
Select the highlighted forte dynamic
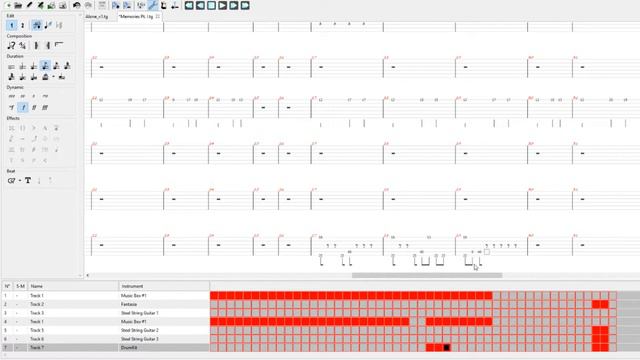pyautogui.click(x=23, y=108)
